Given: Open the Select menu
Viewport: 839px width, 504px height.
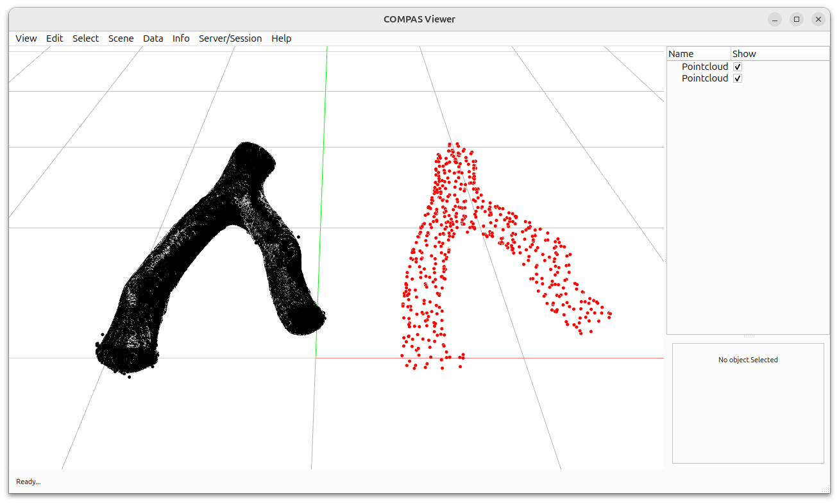Looking at the screenshot, I should click(85, 38).
